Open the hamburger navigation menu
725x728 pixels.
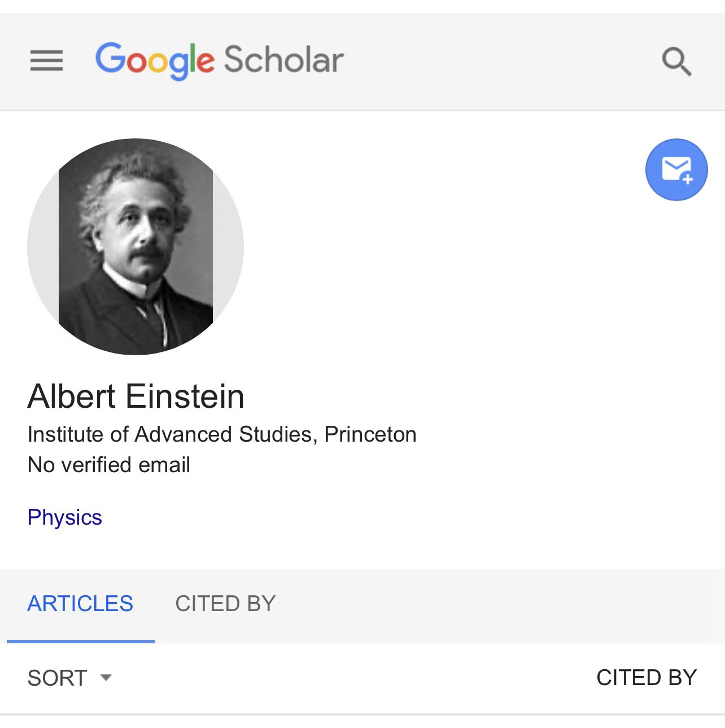(46, 60)
